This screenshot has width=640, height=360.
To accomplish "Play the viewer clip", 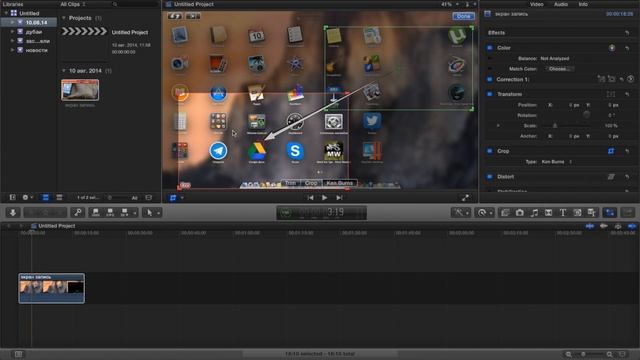I will point(324,198).
